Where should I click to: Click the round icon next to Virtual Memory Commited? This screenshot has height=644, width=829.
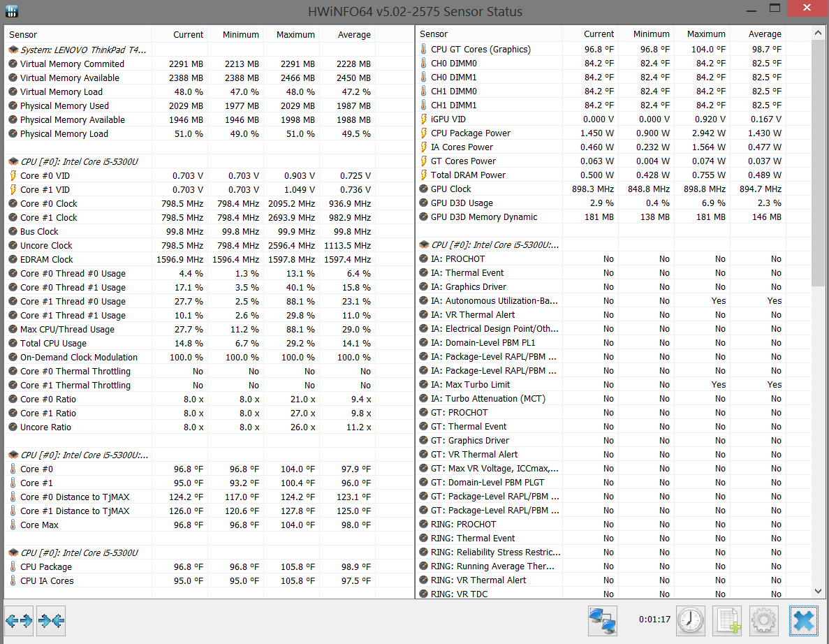click(x=13, y=64)
